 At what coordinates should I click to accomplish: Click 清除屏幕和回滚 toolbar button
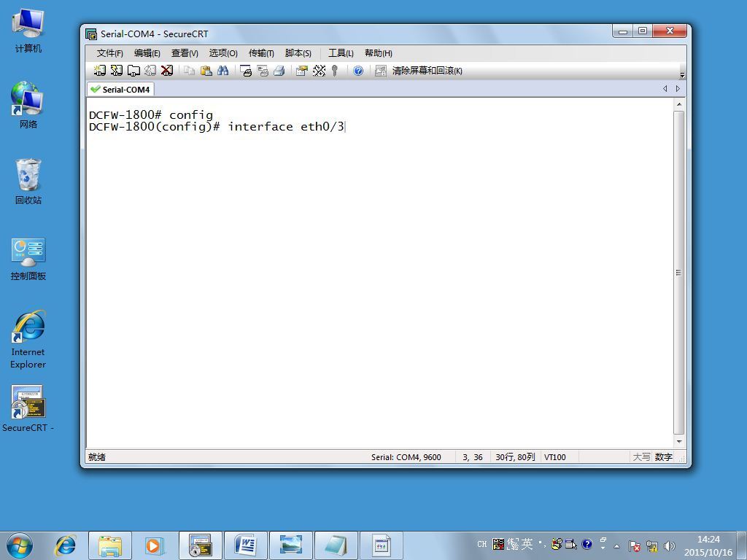pos(418,71)
